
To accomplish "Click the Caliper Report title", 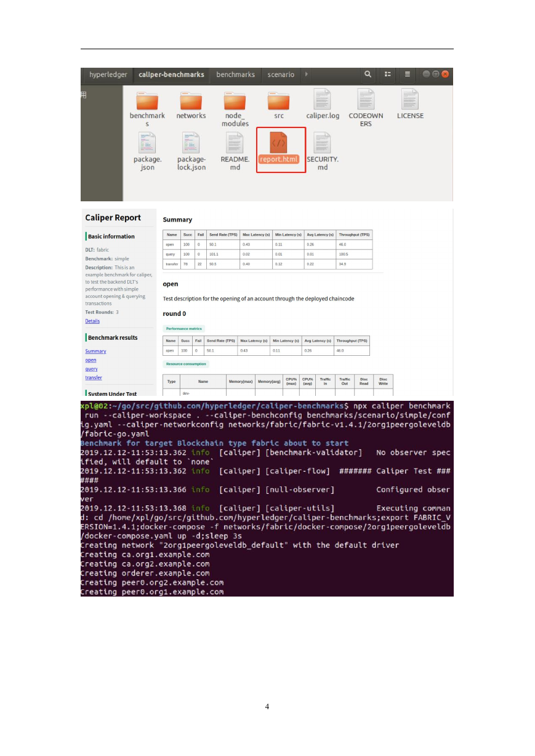I will tap(113, 217).
